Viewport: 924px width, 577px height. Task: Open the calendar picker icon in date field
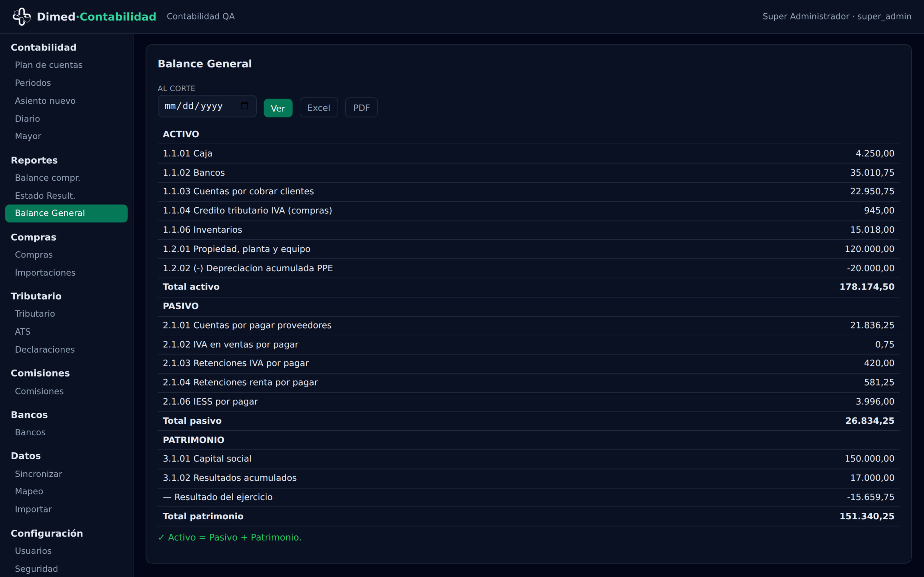tap(244, 106)
